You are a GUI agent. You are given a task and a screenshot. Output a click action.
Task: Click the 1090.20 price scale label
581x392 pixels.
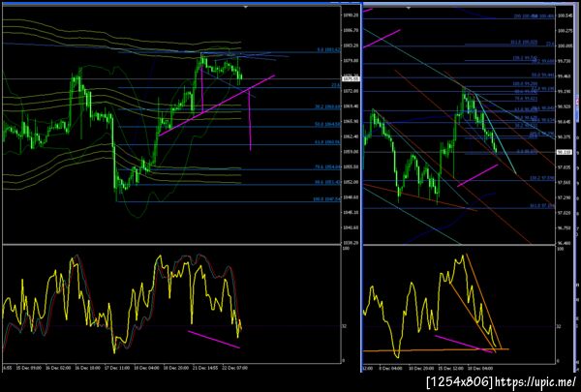coord(350,15)
